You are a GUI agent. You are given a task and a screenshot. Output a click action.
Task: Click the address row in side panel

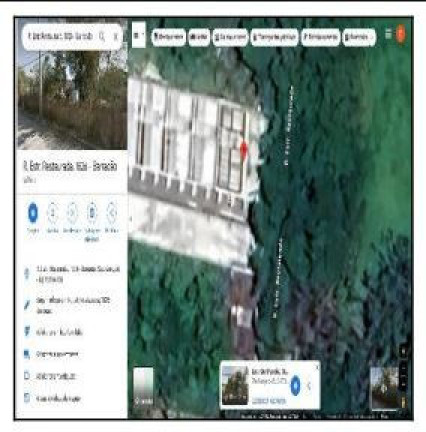[x=72, y=274]
